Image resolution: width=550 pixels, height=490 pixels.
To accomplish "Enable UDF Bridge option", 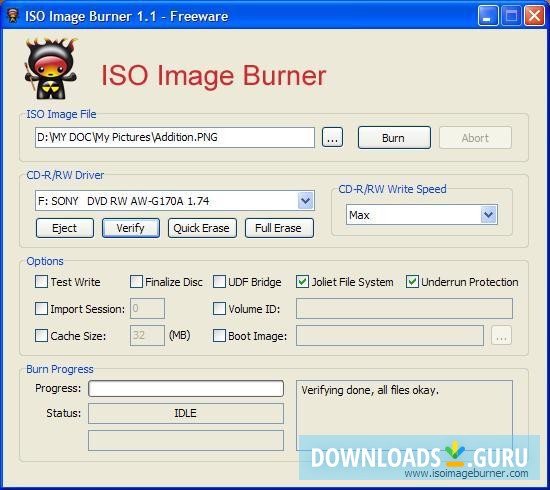I will [219, 282].
